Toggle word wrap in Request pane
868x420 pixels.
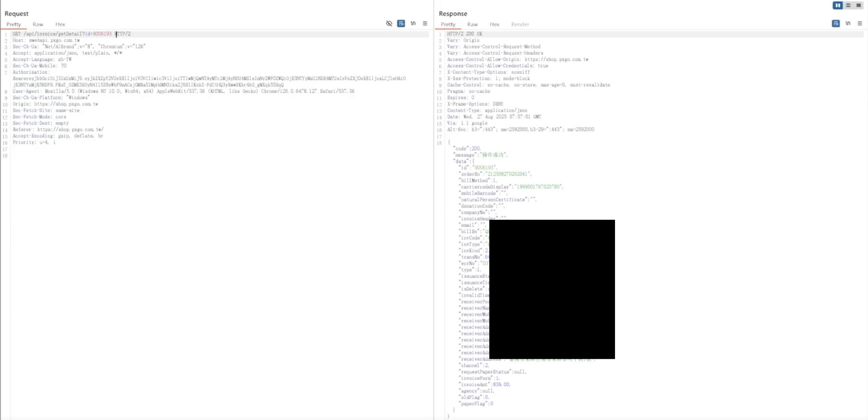tap(401, 23)
